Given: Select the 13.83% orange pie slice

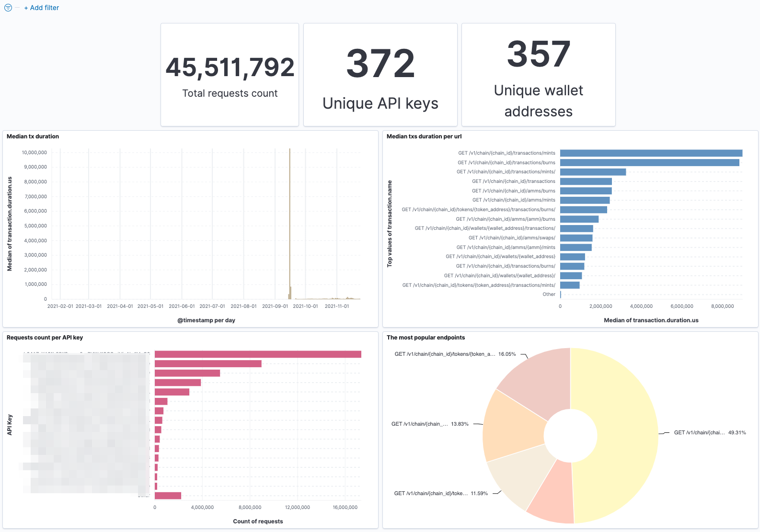Looking at the screenshot, I should [x=513, y=426].
